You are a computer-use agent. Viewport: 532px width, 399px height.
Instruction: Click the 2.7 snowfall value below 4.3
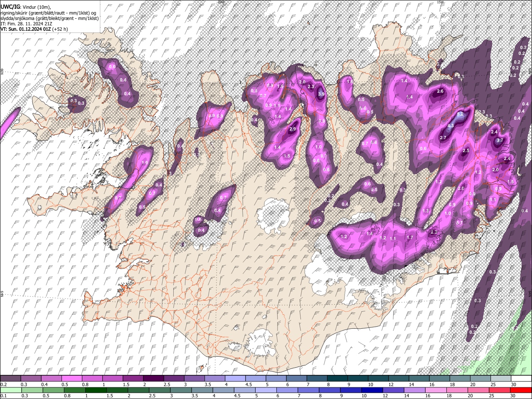tap(443, 138)
